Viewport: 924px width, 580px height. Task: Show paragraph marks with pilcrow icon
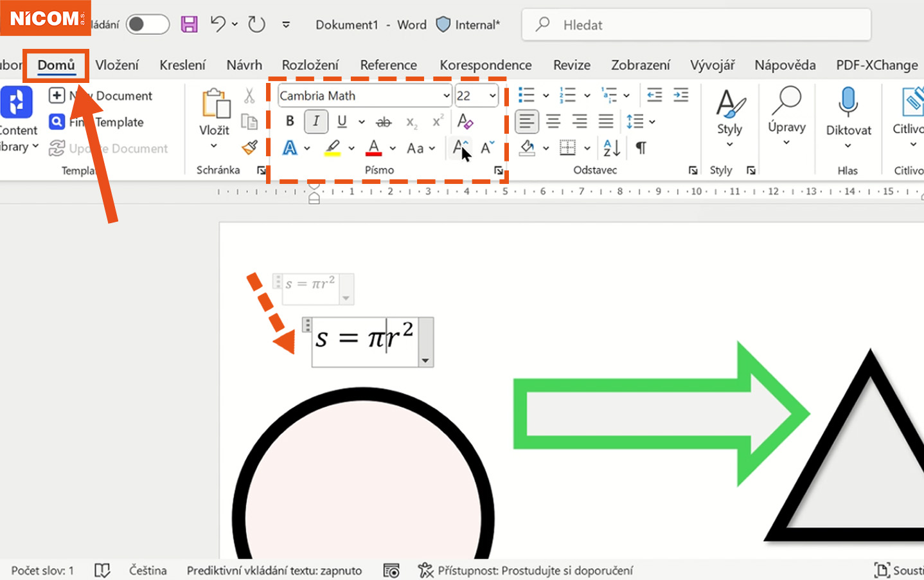(x=641, y=148)
